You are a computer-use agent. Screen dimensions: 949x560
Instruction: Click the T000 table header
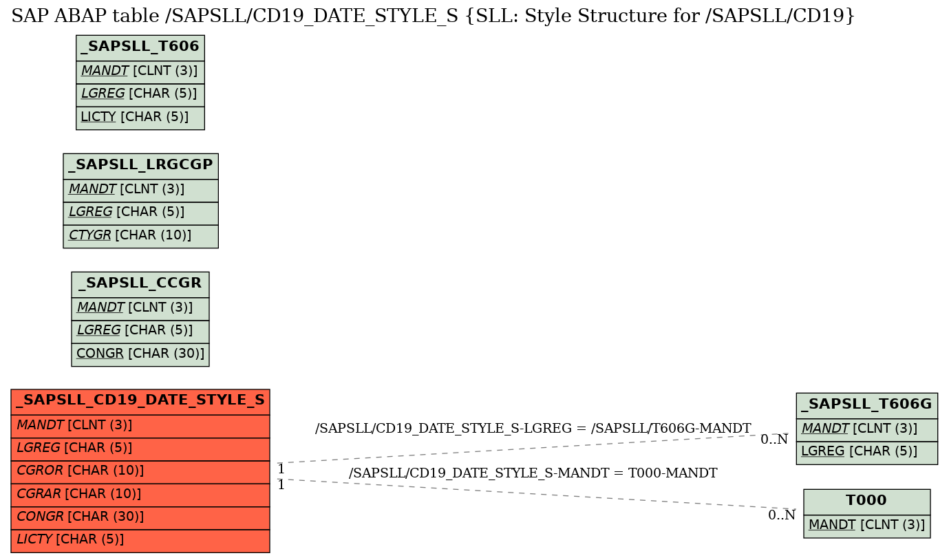click(x=866, y=502)
